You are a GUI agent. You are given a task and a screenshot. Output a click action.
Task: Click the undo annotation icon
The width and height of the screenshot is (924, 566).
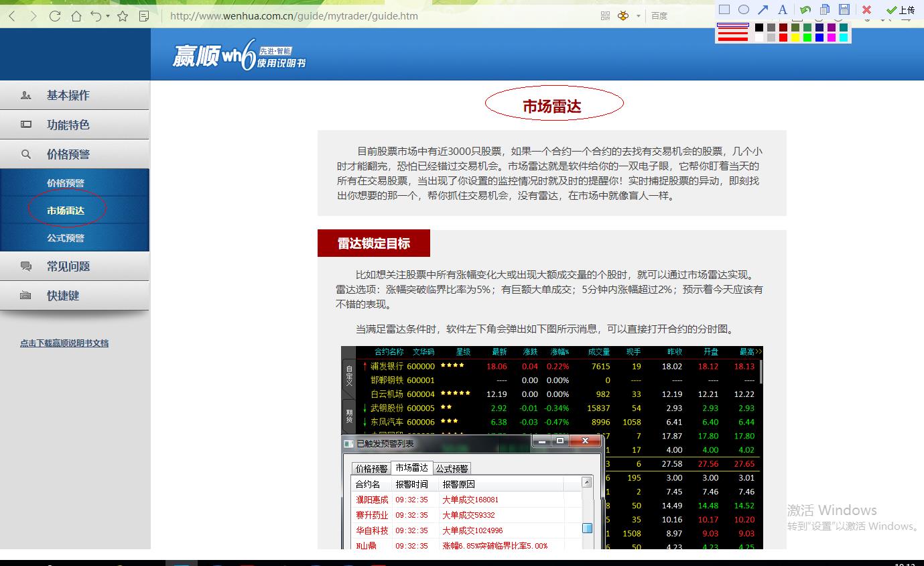805,9
